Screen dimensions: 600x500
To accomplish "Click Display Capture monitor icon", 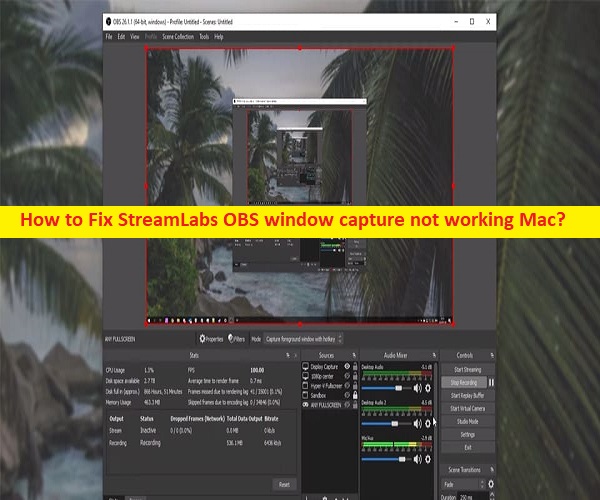I will pyautogui.click(x=305, y=366).
